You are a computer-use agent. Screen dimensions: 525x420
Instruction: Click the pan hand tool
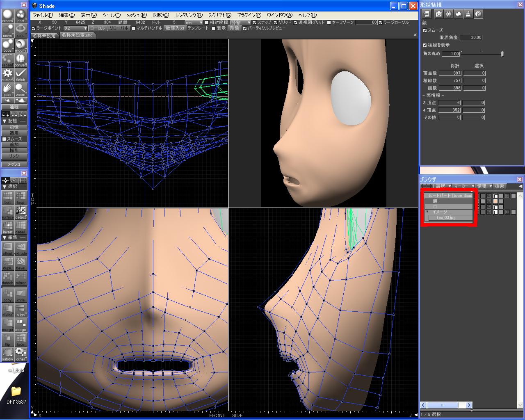click(x=7, y=90)
